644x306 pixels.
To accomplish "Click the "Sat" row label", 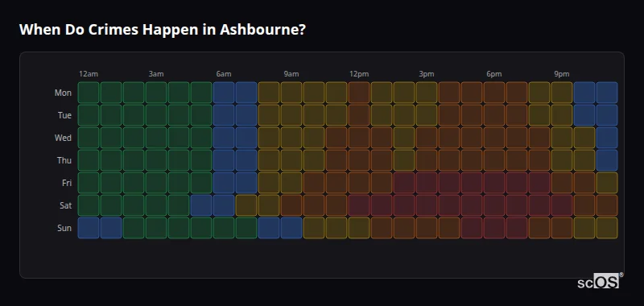I will click(65, 206).
